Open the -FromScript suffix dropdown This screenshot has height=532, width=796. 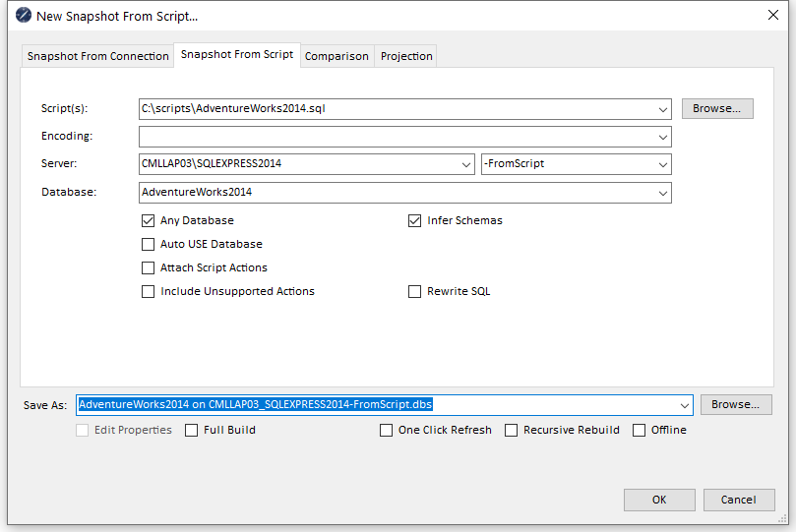point(663,164)
